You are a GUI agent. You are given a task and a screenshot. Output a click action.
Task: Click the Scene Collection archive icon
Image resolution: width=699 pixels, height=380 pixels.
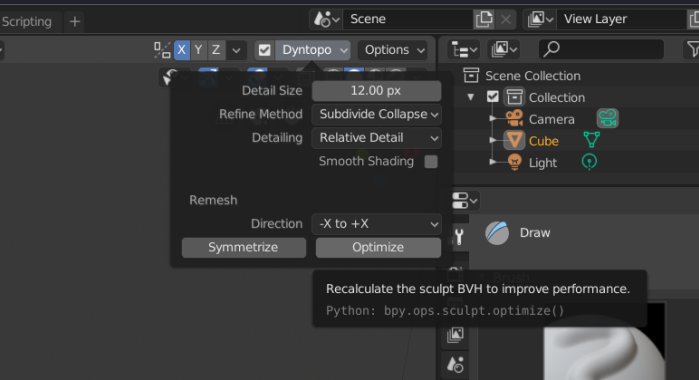click(471, 75)
